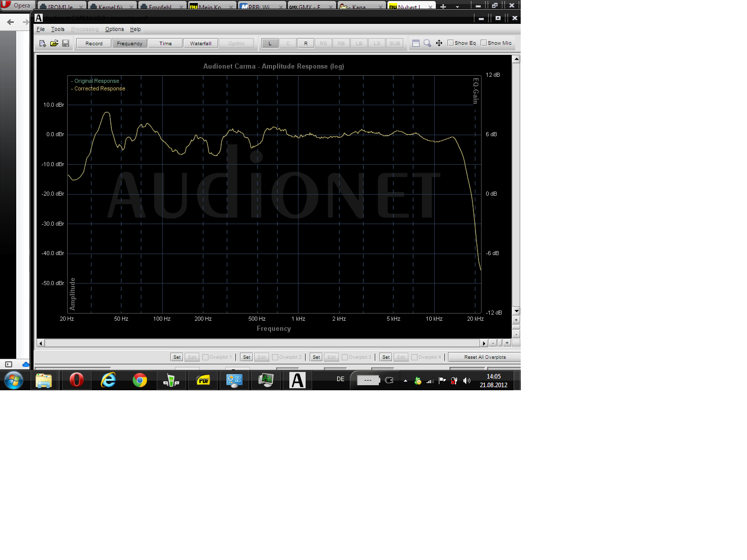Show hidden tray icons arrow

tap(405, 381)
